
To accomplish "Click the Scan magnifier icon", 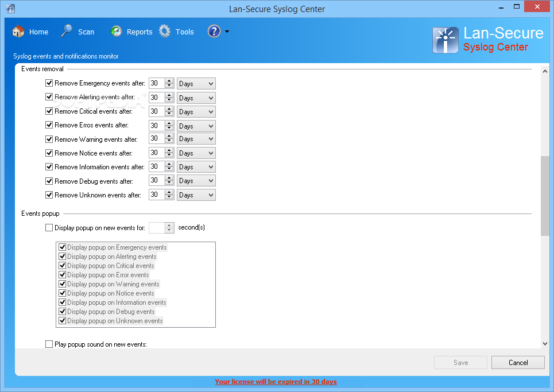I will (67, 31).
